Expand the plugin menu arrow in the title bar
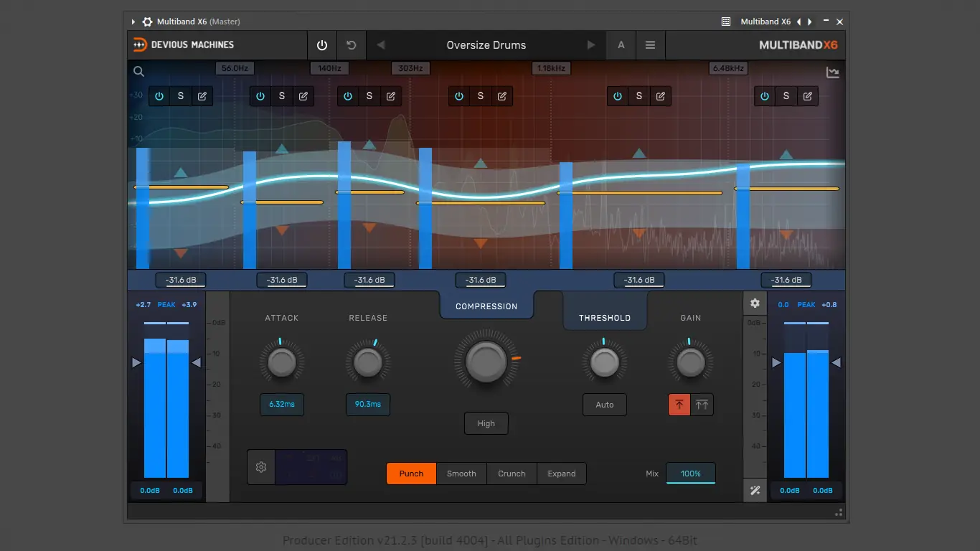Screen dimensions: 980x551 (x=133, y=22)
